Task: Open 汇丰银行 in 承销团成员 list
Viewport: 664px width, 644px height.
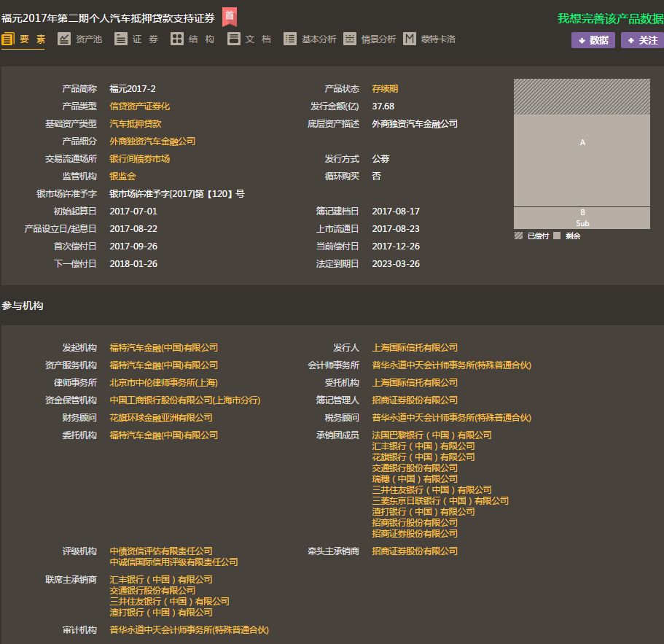Action: tap(423, 446)
